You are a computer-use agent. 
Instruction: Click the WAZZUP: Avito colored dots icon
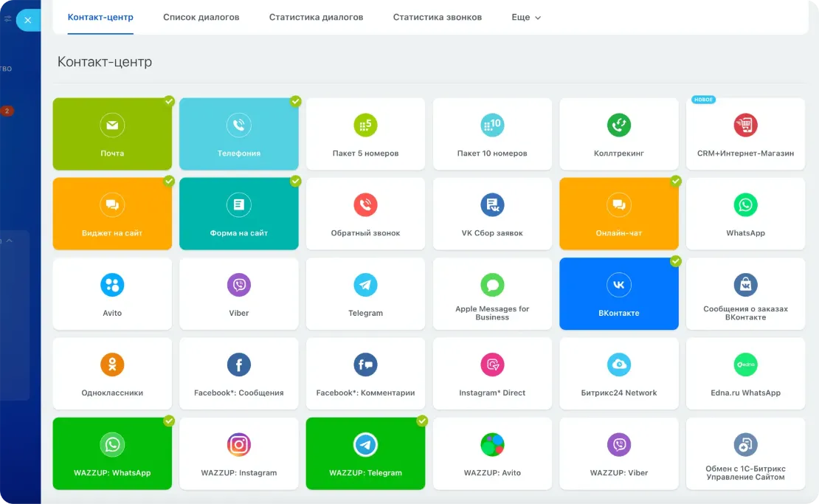click(x=492, y=444)
